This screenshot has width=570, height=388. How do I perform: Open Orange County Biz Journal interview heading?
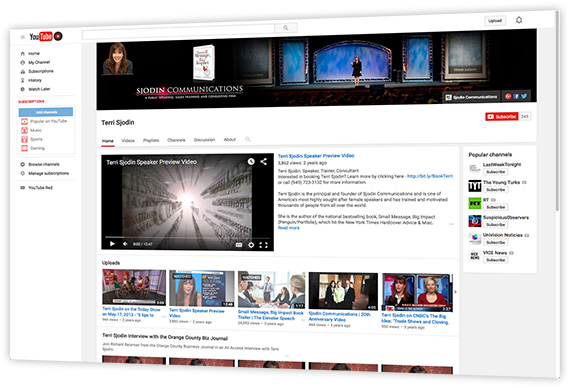pos(165,337)
